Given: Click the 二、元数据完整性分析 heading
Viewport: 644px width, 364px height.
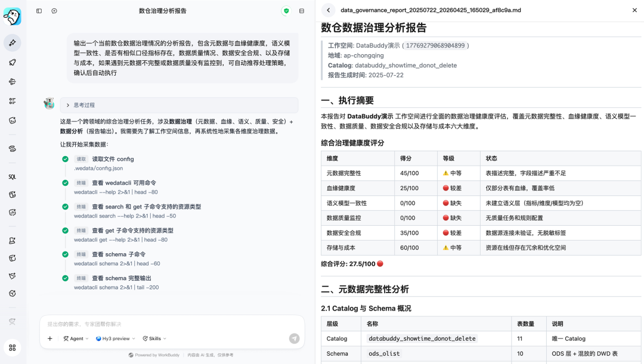Looking at the screenshot, I should (x=365, y=290).
